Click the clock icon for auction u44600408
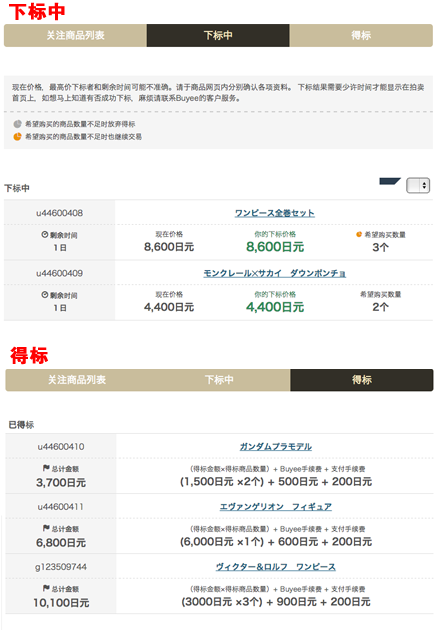This screenshot has height=630, width=435. pos(45,235)
